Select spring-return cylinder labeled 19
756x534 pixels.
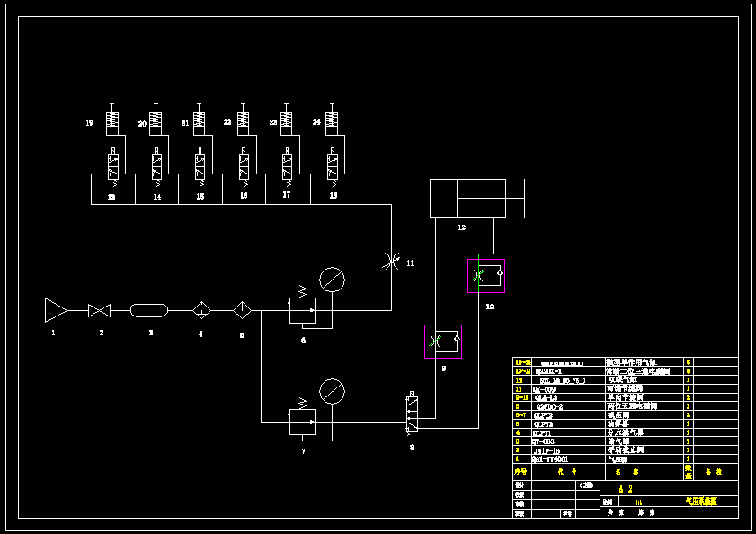[x=112, y=120]
